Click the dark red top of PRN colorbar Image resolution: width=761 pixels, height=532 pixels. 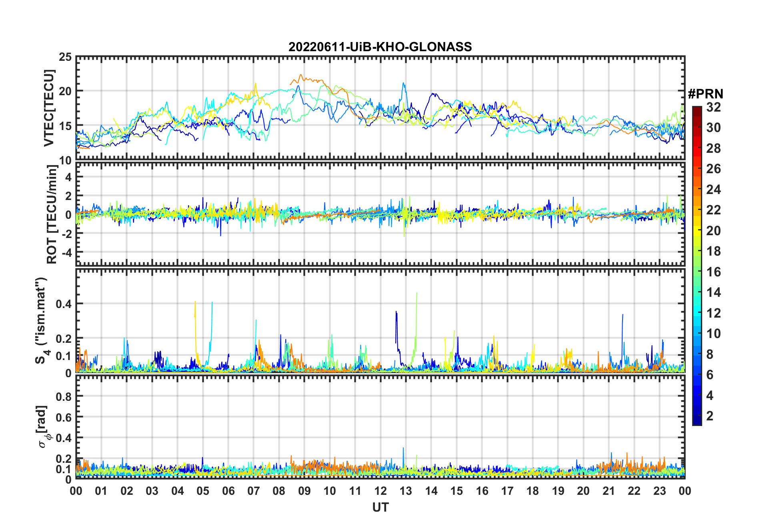(697, 110)
